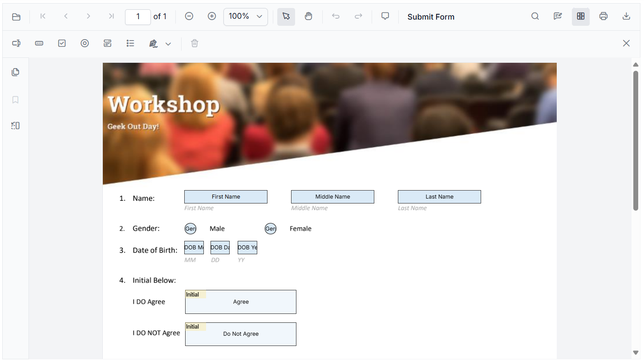Add a Checkbox form field
This screenshot has width=644, height=362.
tap(62, 43)
